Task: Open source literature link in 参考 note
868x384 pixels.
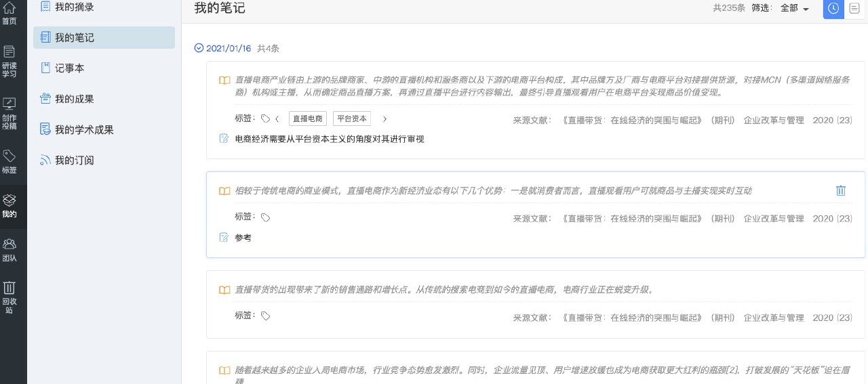Action: coord(632,219)
